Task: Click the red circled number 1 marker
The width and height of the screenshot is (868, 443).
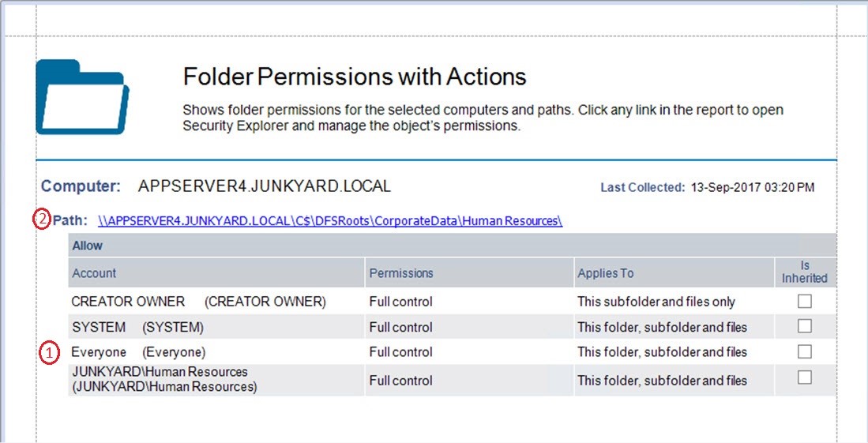Action: pyautogui.click(x=49, y=352)
